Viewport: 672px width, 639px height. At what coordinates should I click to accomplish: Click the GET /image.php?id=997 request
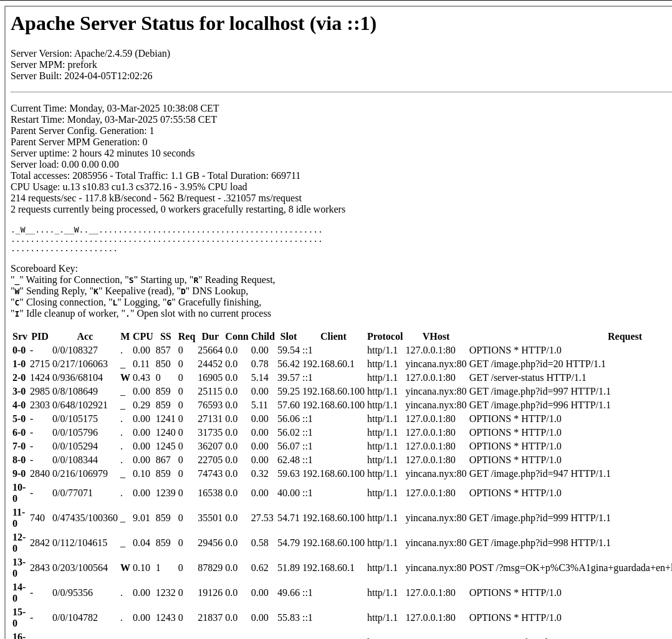(x=540, y=392)
